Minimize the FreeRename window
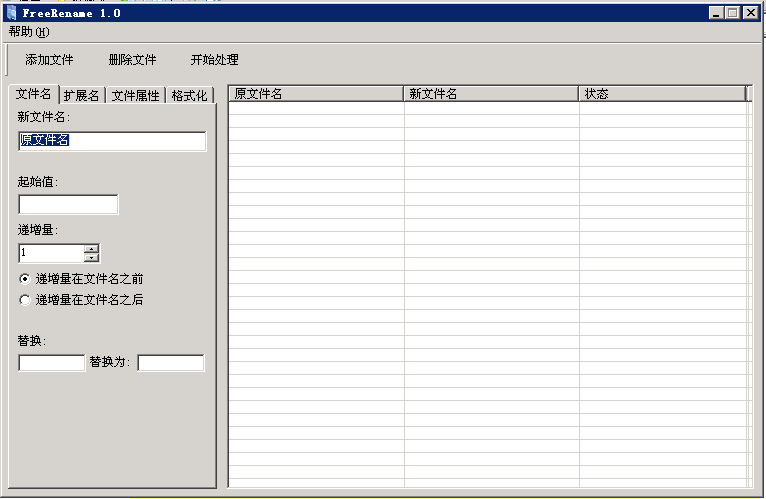The height and width of the screenshot is (499, 766). coord(716,13)
